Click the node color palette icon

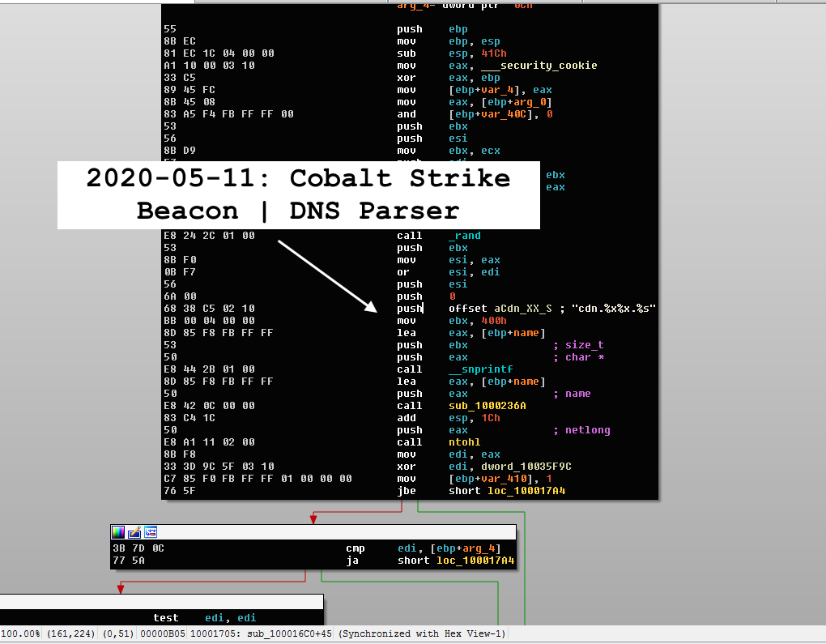[118, 532]
